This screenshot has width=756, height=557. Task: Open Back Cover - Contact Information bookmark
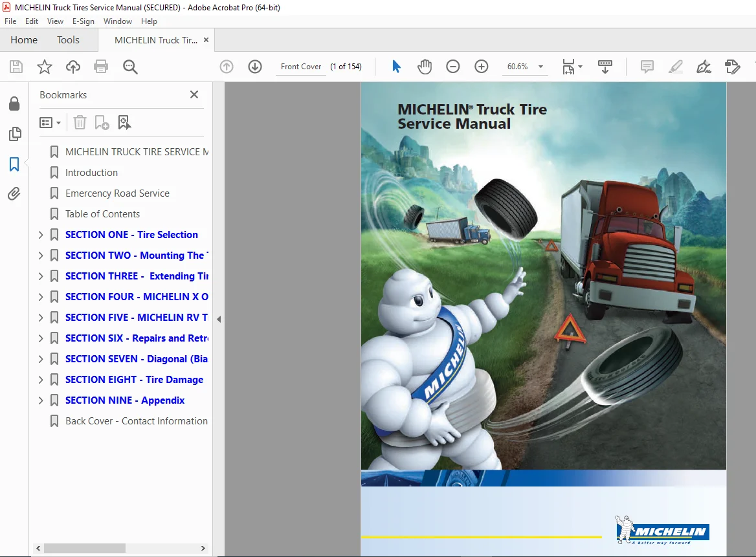(x=137, y=421)
